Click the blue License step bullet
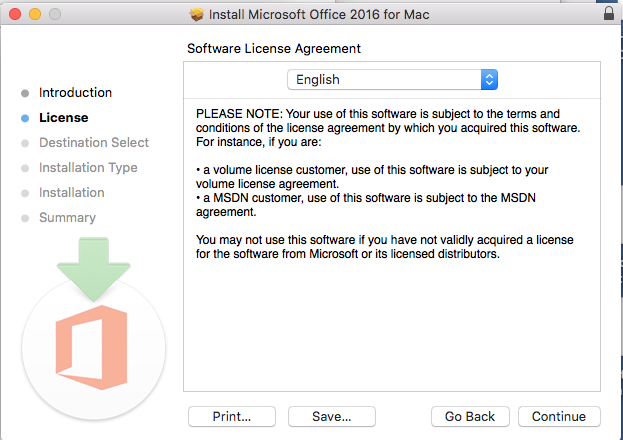This screenshot has height=440, width=623. 25,118
